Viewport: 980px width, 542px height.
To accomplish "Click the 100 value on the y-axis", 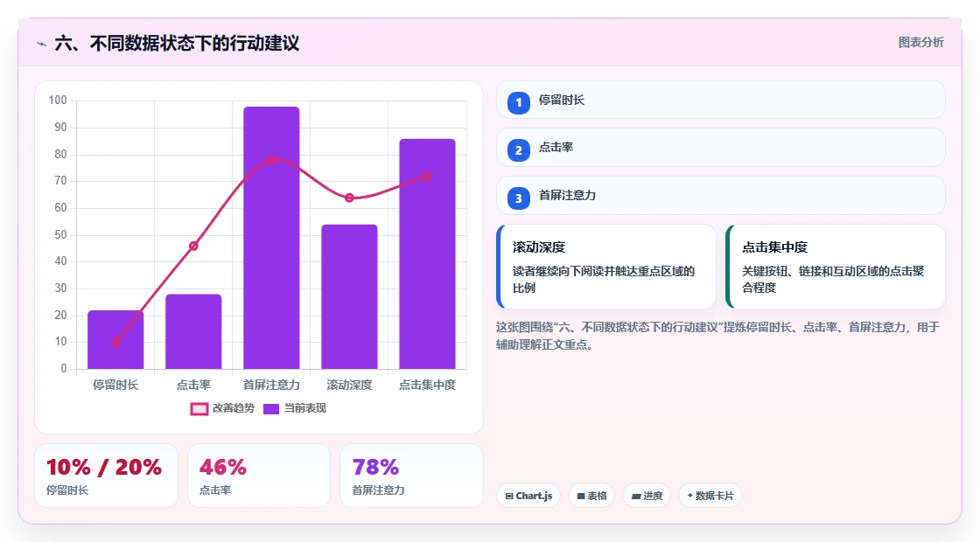I will pyautogui.click(x=58, y=101).
